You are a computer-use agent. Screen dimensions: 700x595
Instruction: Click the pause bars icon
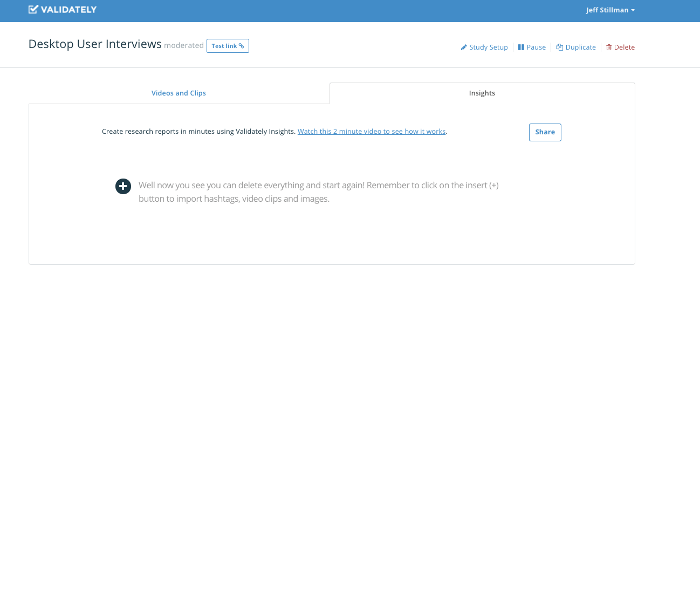pyautogui.click(x=521, y=47)
